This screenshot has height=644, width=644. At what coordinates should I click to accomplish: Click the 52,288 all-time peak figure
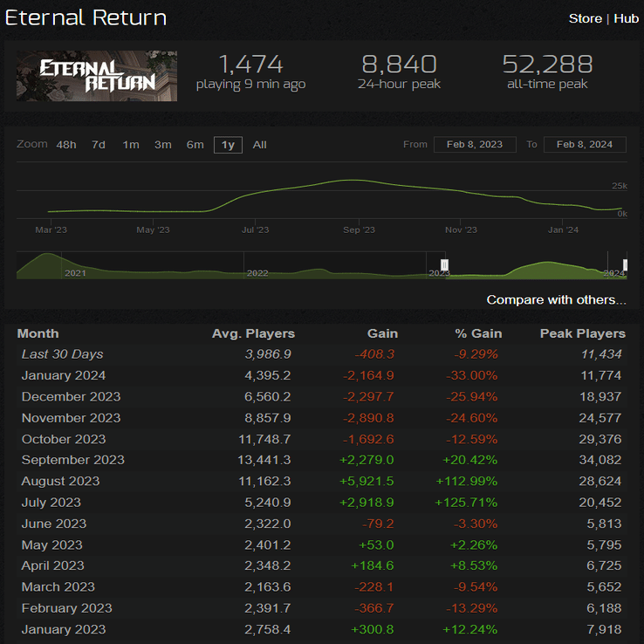coord(547,65)
